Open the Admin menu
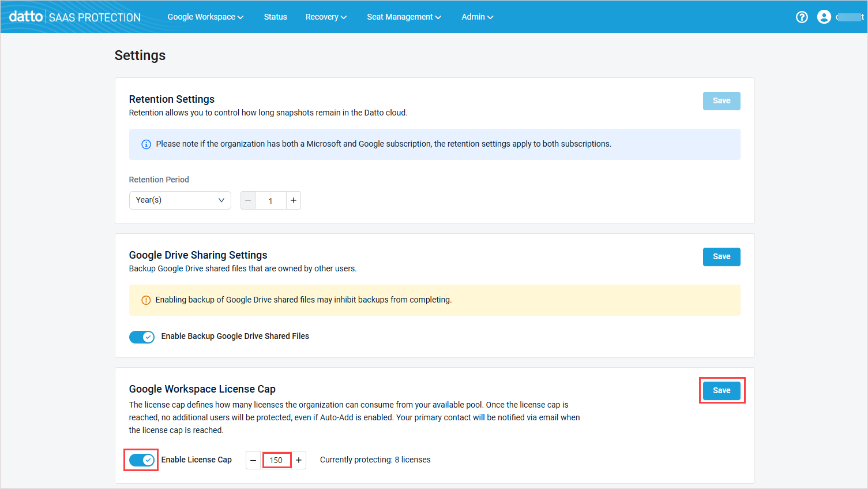The height and width of the screenshot is (489, 868). click(x=477, y=17)
